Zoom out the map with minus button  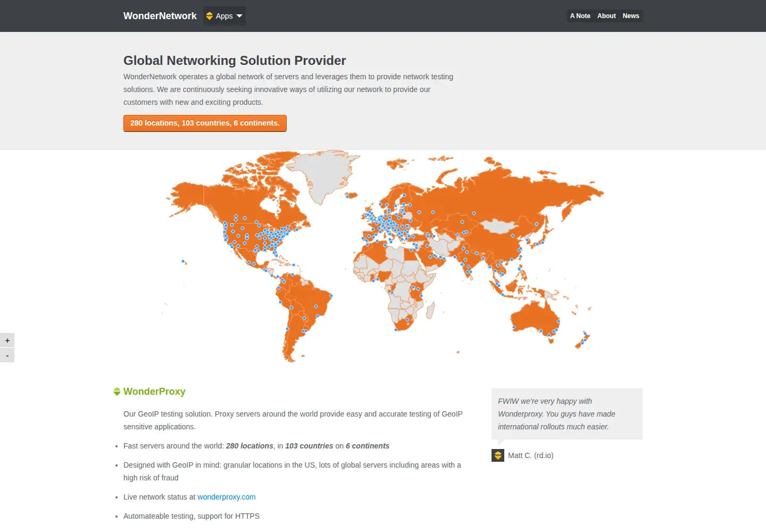coord(7,355)
